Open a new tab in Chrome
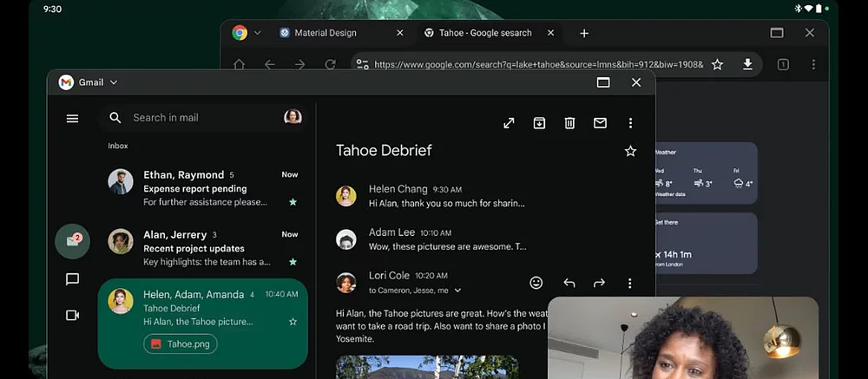 pos(584,33)
